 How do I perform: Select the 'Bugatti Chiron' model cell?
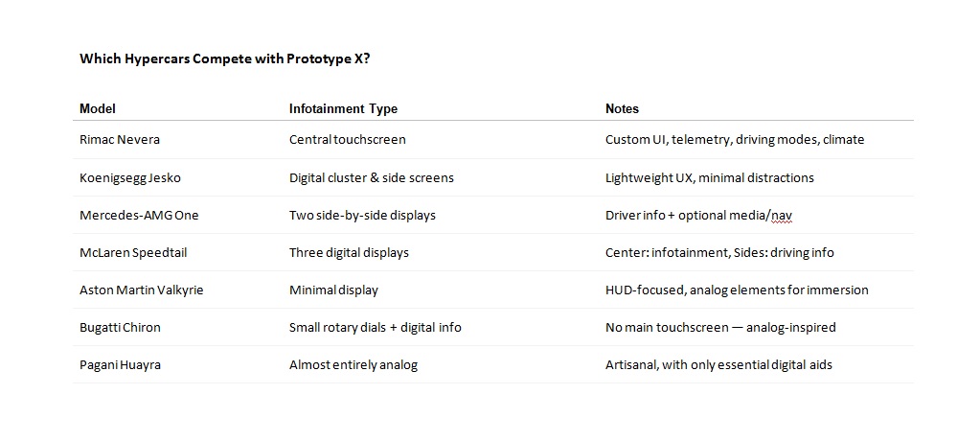coord(120,327)
